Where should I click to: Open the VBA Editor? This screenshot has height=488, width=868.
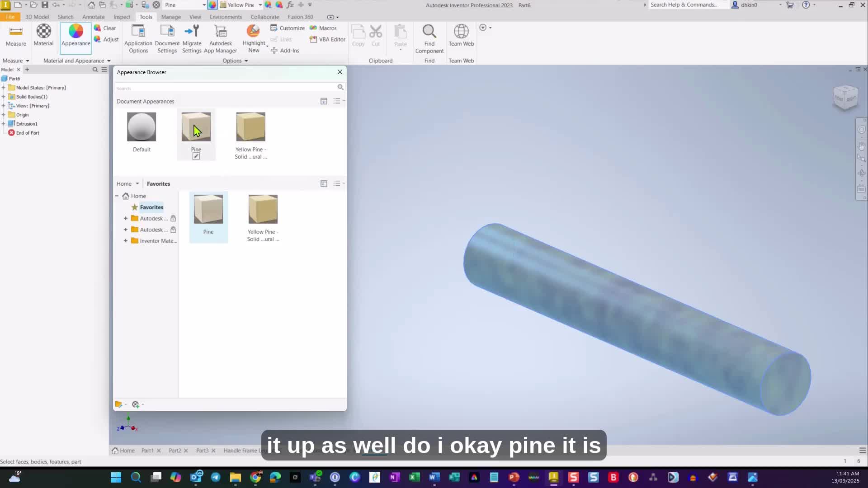point(328,39)
